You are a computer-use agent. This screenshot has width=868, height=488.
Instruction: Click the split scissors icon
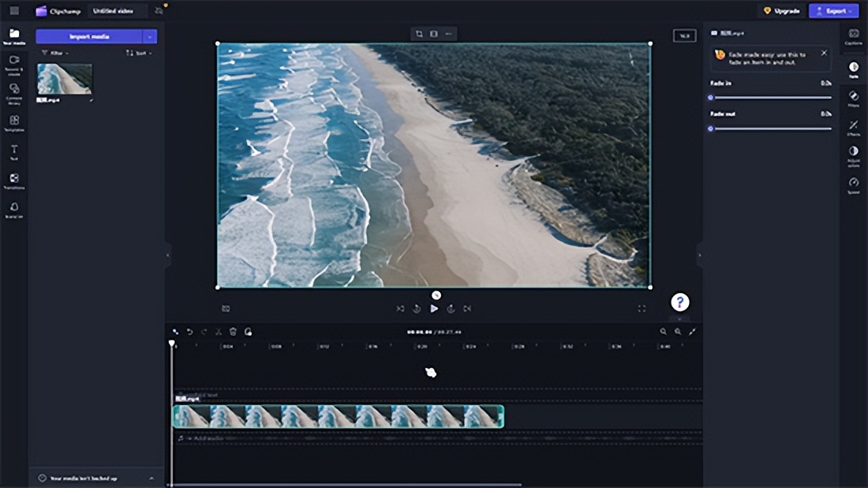point(219,332)
